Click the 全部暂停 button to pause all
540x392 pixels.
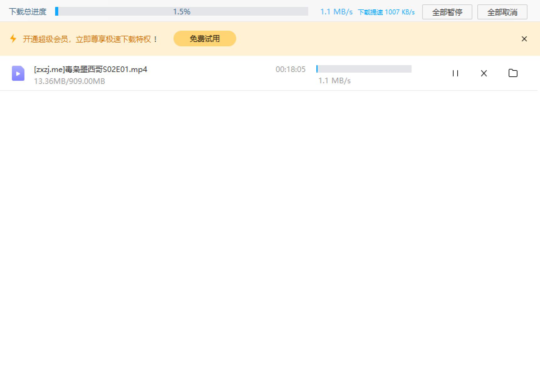(x=447, y=12)
